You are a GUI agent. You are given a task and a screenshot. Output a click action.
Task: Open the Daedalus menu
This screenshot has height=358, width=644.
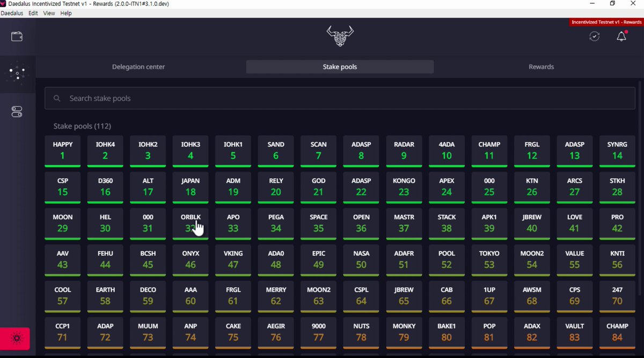12,13
